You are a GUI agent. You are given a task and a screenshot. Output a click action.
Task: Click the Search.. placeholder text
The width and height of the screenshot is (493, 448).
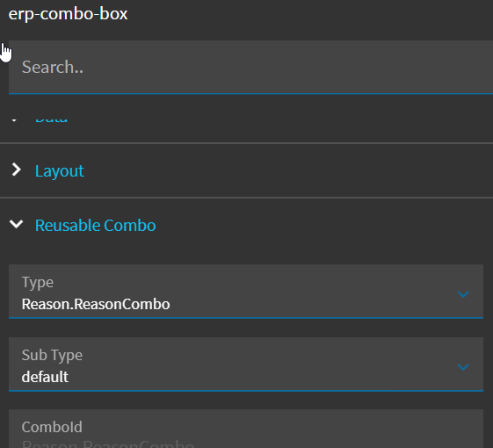(x=53, y=67)
